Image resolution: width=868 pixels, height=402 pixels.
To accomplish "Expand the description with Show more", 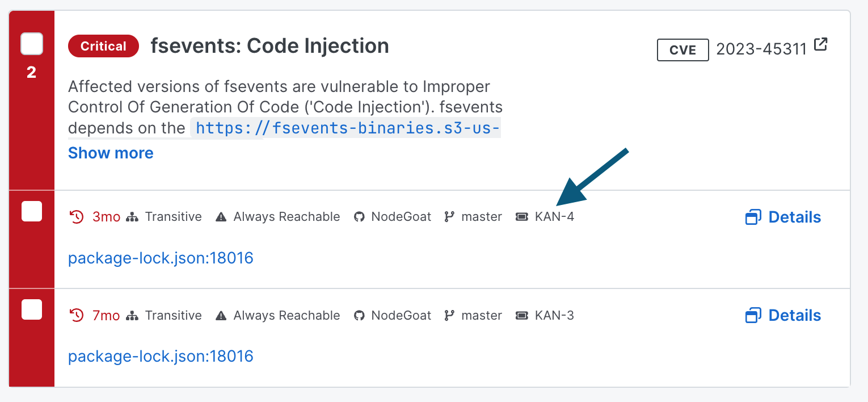I will [x=111, y=153].
